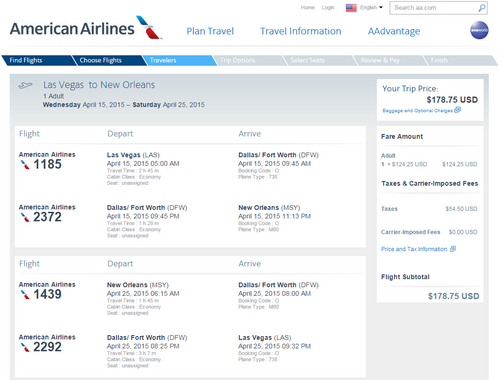This screenshot has width=500, height=380.
Task: Click the US flag language icon
Action: point(351,8)
